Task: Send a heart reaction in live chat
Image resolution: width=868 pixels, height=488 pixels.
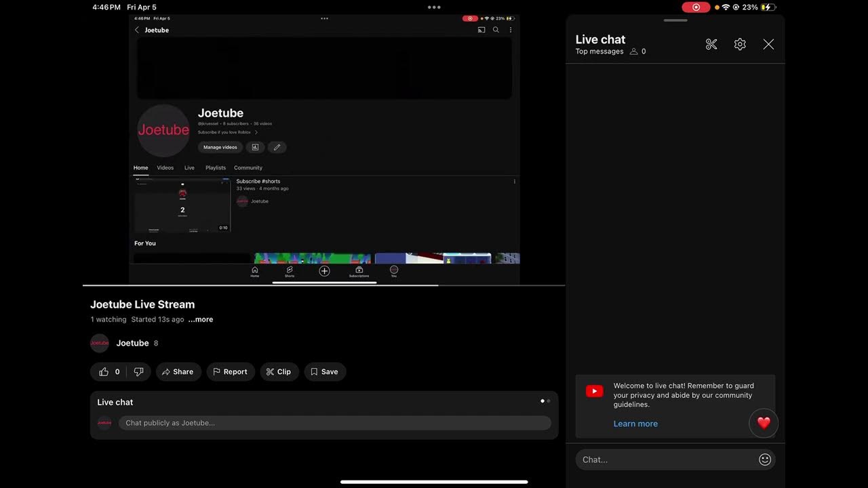Action: (x=764, y=423)
